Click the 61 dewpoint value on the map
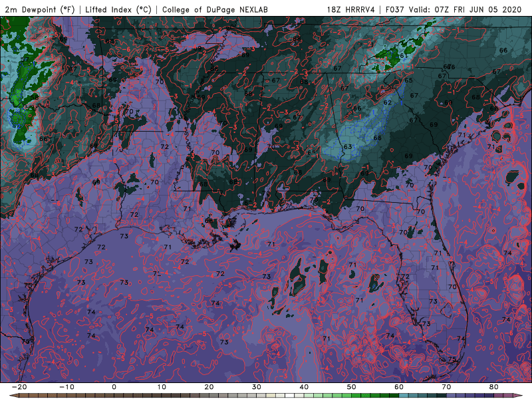 404,56
